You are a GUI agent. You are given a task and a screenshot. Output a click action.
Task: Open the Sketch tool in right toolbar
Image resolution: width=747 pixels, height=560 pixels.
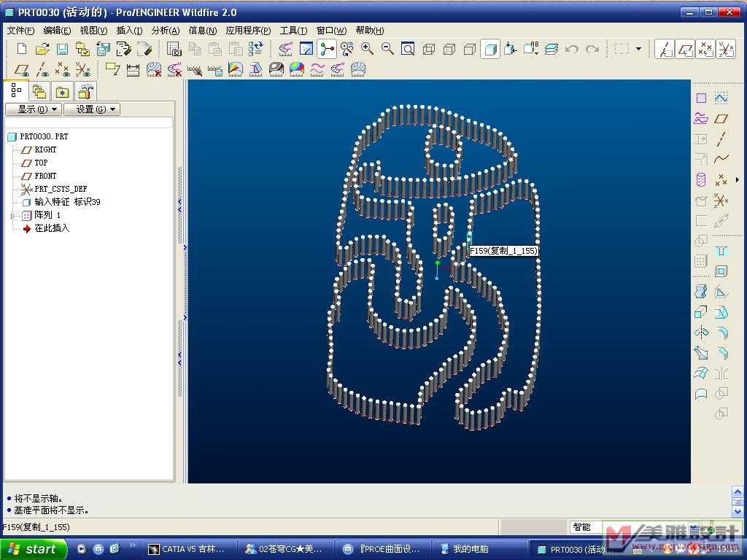[721, 98]
